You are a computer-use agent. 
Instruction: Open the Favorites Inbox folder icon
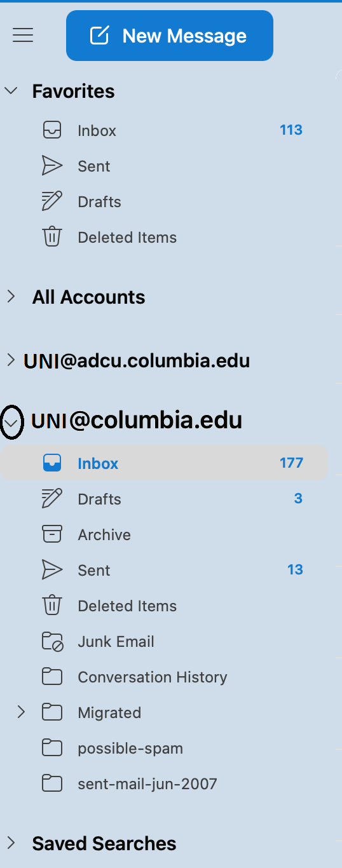click(x=52, y=130)
